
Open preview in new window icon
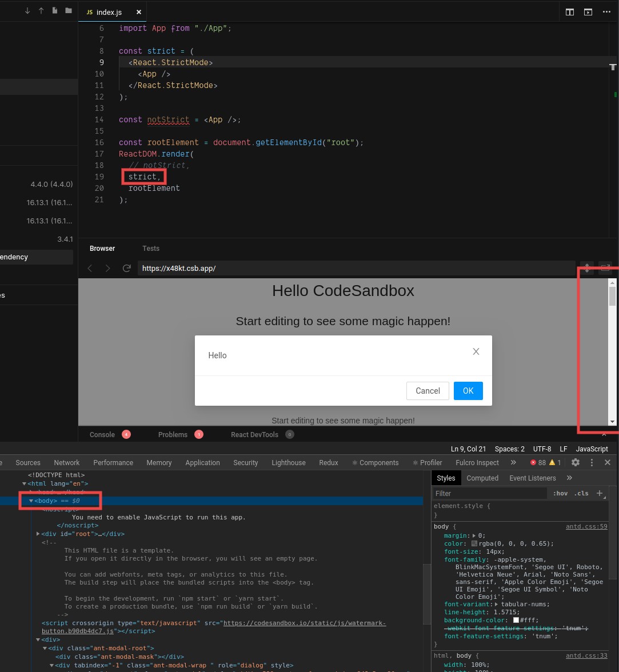pyautogui.click(x=605, y=268)
